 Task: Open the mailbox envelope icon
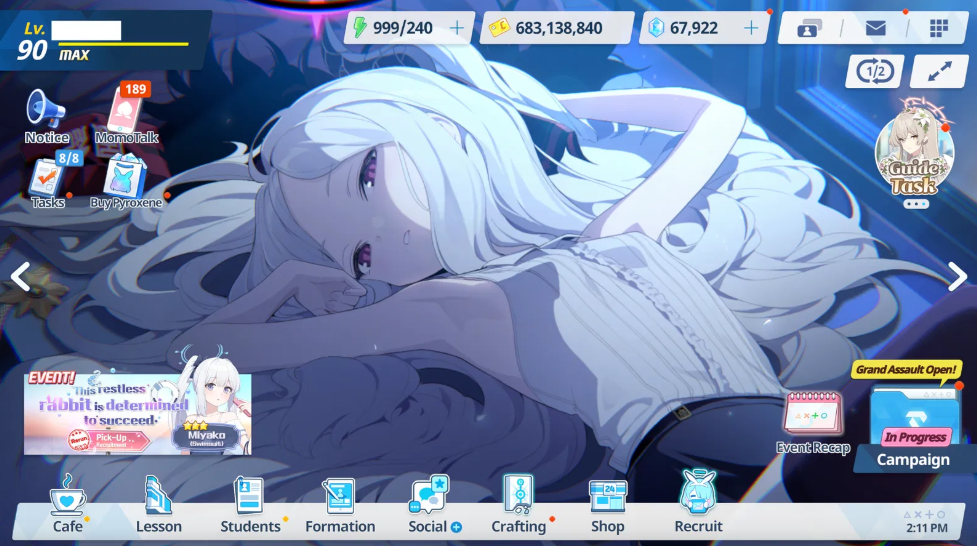[x=875, y=28]
